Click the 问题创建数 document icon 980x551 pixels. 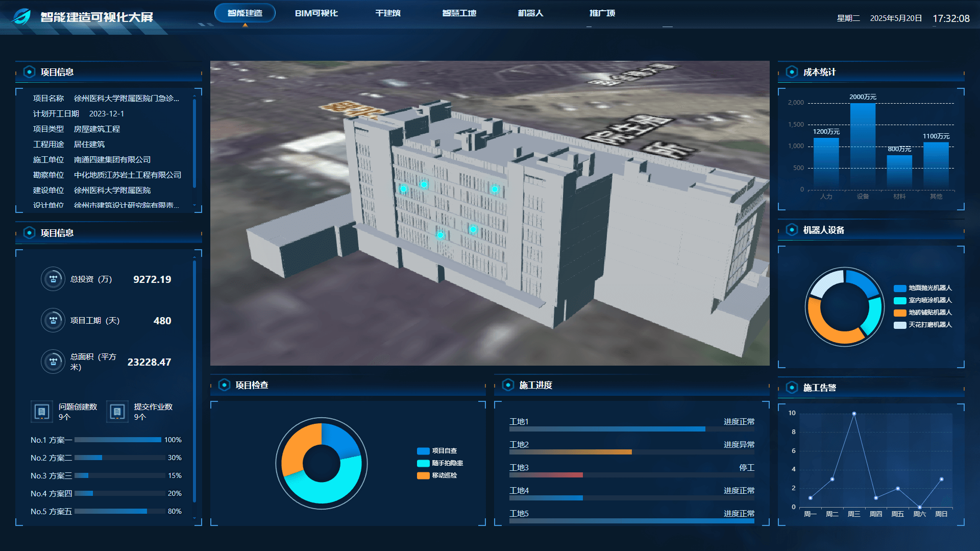tap(42, 412)
